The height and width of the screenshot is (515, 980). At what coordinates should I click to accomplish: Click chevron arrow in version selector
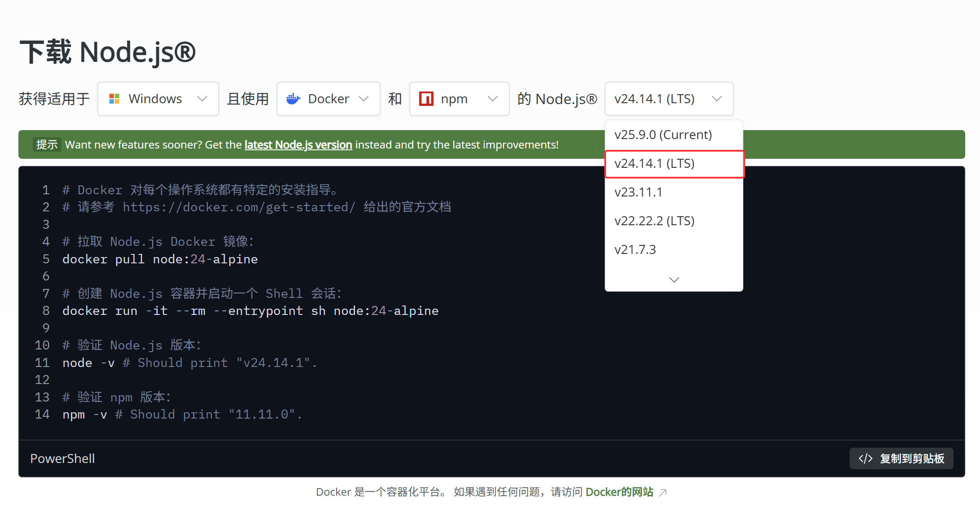point(717,99)
